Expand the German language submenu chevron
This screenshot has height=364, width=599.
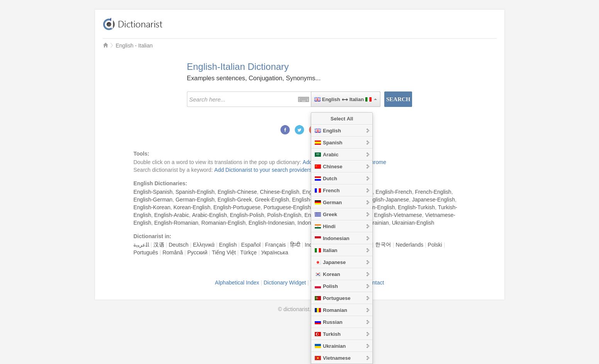[x=368, y=202]
